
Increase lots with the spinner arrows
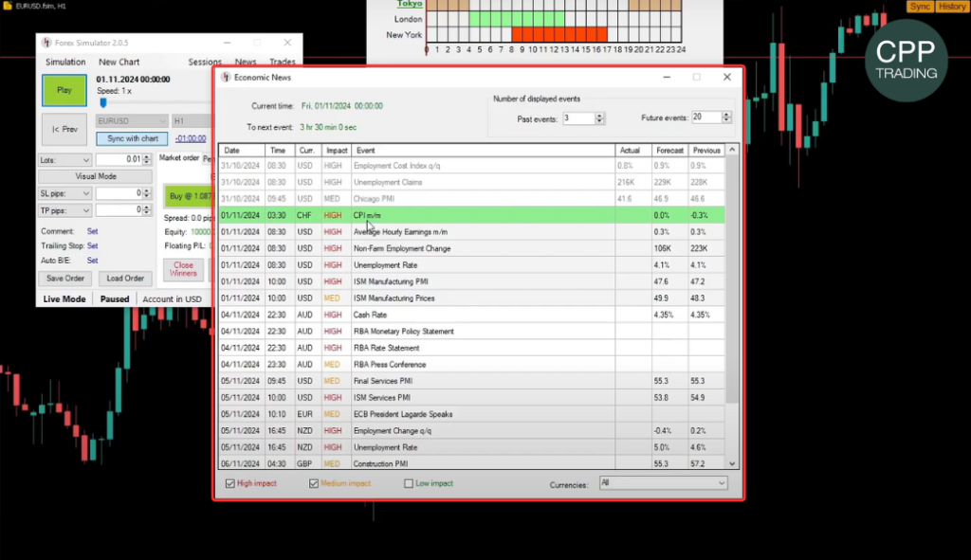coord(147,159)
